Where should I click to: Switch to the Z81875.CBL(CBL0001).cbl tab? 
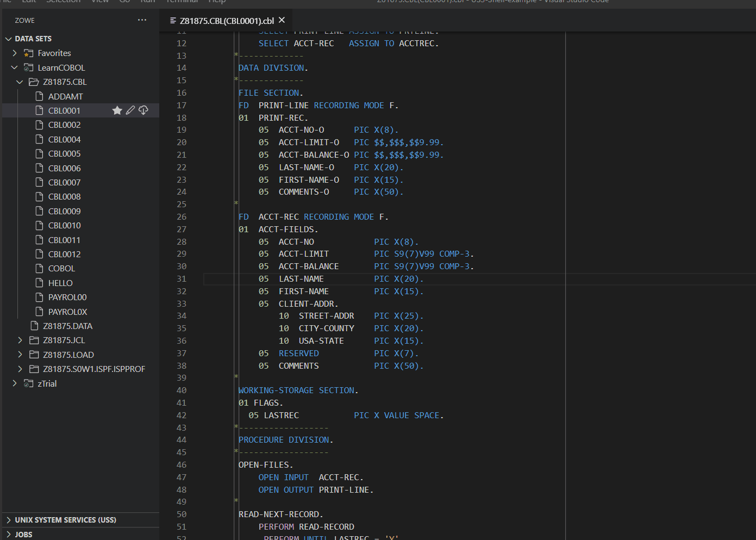tap(224, 20)
